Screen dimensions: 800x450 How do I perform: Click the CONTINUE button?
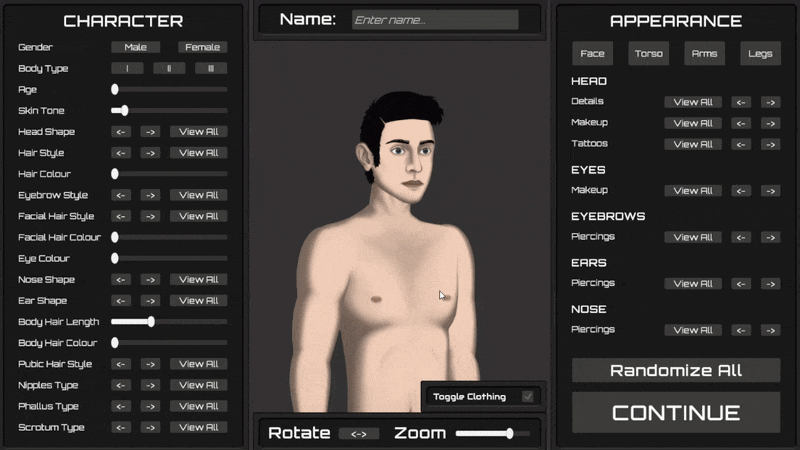676,413
